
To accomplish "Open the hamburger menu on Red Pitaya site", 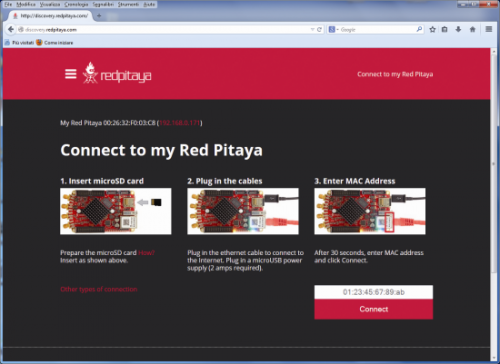I will tap(71, 74).
